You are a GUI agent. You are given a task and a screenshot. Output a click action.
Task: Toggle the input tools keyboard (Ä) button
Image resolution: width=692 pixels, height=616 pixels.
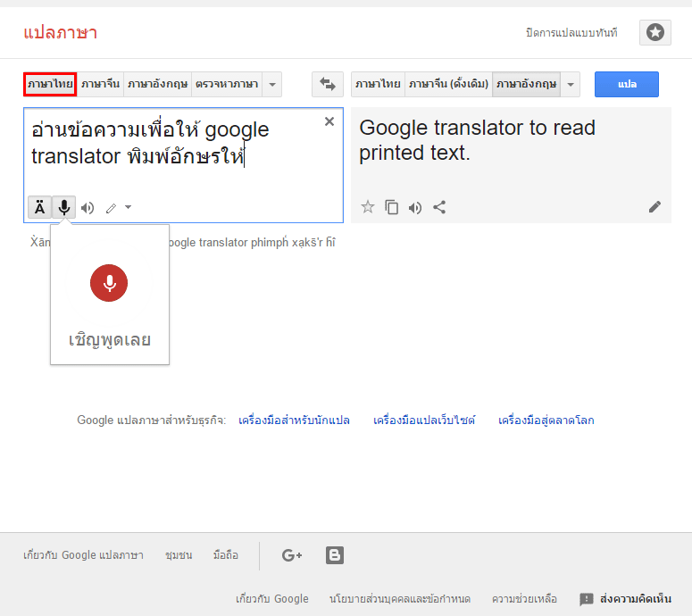tap(39, 207)
